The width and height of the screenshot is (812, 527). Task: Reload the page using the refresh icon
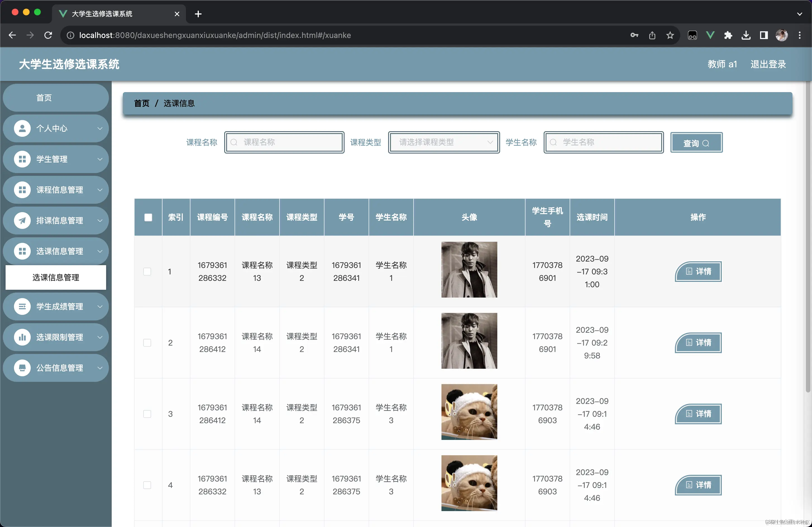click(48, 35)
